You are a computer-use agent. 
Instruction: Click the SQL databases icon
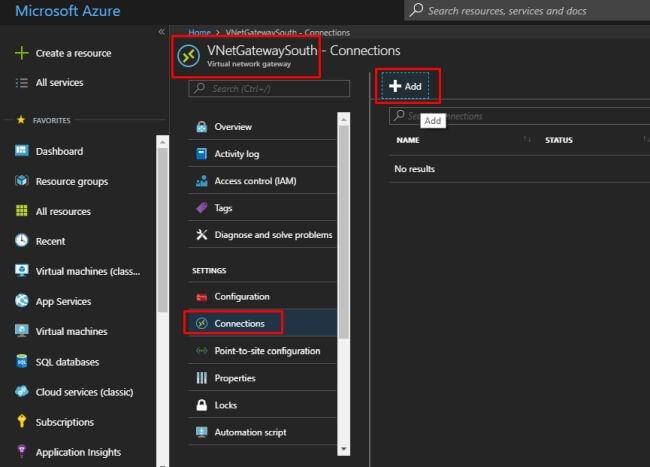[22, 361]
